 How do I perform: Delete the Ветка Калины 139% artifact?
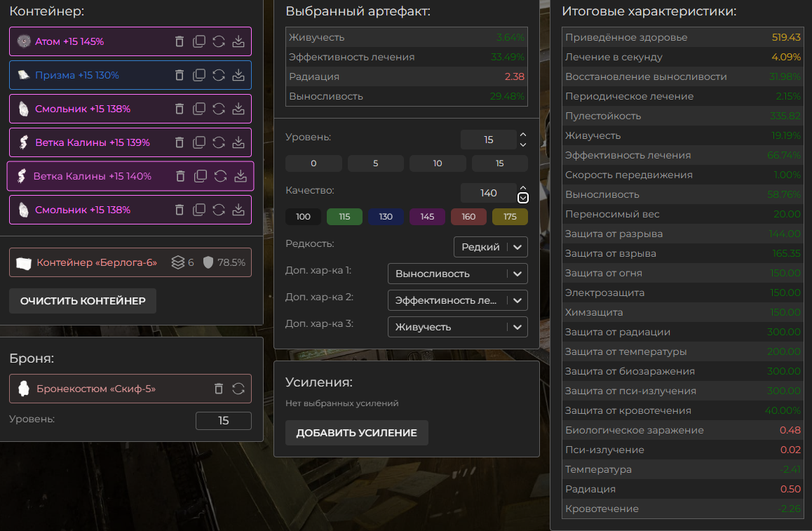pos(180,142)
